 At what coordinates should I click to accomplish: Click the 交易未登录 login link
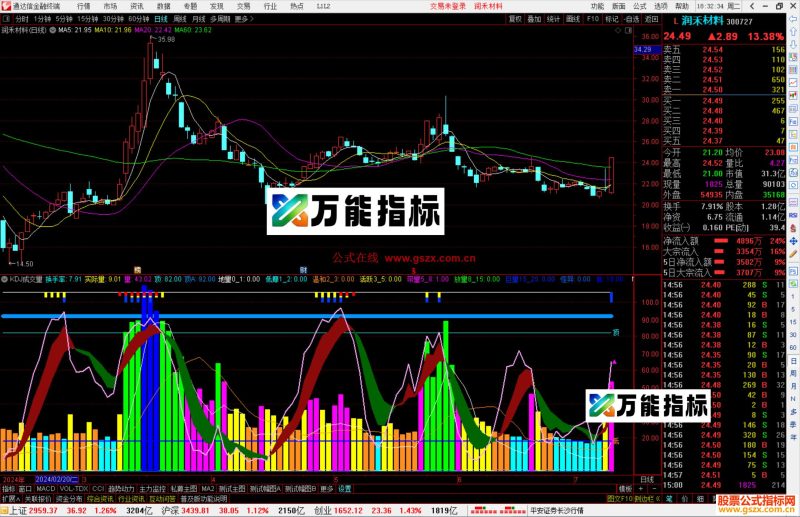(448, 6)
